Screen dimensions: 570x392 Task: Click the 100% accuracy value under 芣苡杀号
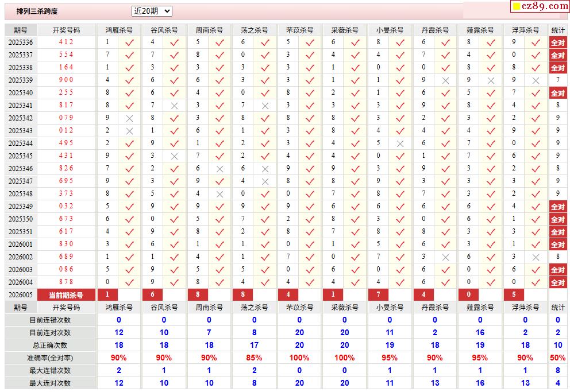point(299,358)
